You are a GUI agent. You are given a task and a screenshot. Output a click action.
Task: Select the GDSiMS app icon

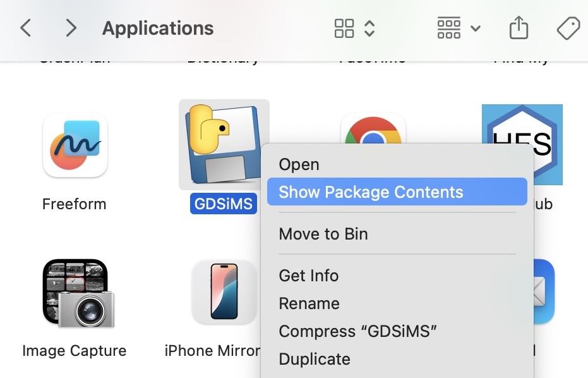point(223,145)
